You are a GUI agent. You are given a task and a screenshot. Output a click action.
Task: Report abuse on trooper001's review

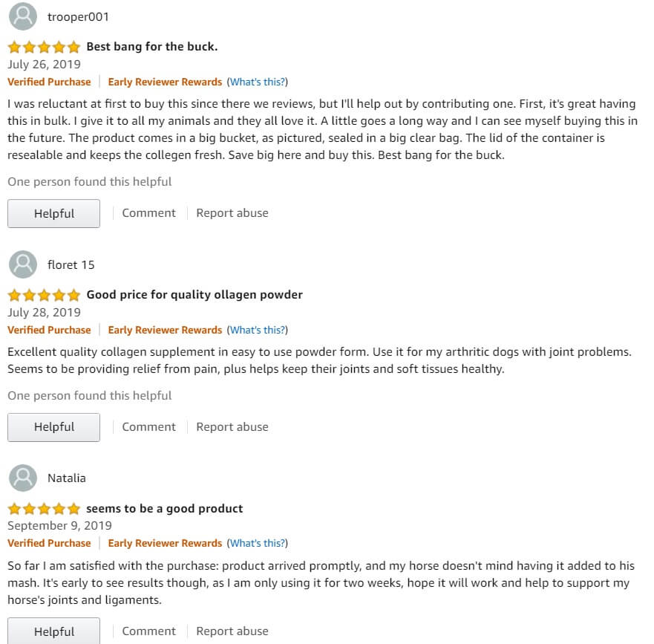pyautogui.click(x=232, y=213)
